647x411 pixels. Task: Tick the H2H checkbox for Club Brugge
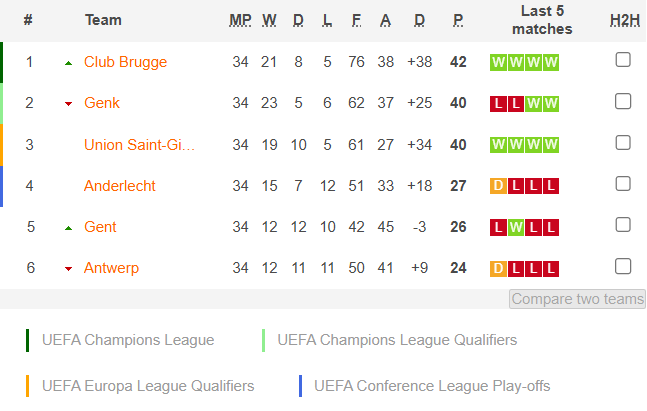tap(623, 60)
